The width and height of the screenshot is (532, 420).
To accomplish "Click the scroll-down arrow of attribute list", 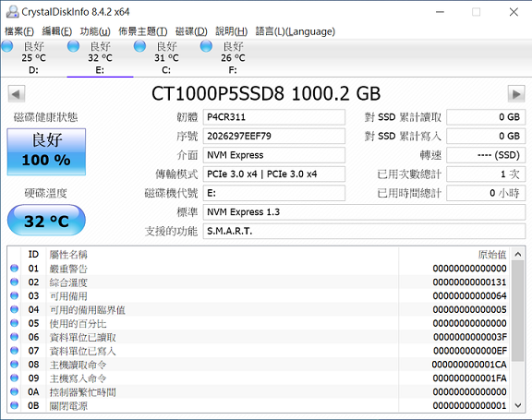I will [x=518, y=405].
